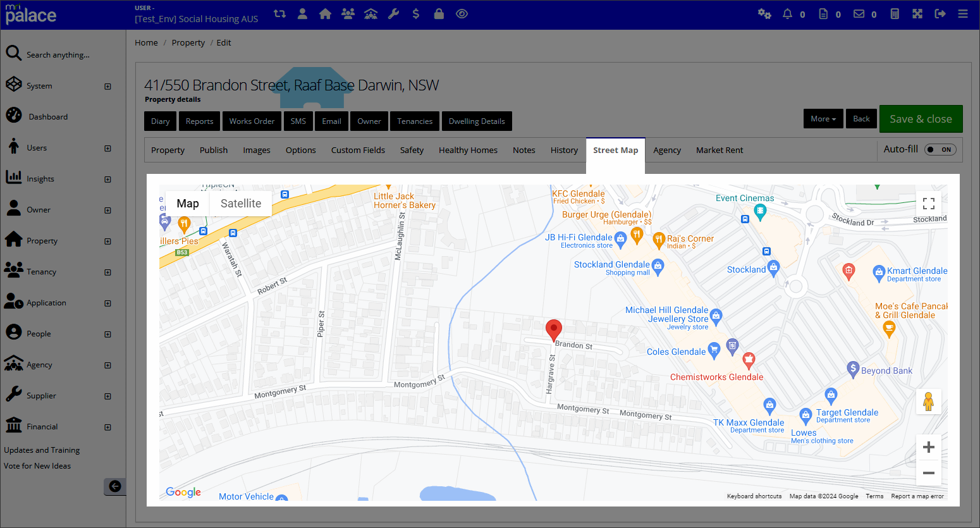Open the calculator icon

pyautogui.click(x=895, y=13)
